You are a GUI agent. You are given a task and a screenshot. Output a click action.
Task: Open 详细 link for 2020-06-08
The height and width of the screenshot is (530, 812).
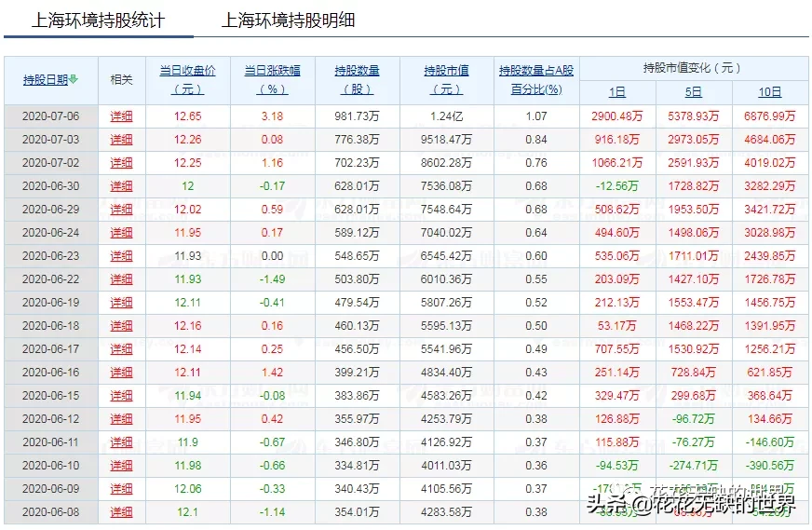point(121,512)
